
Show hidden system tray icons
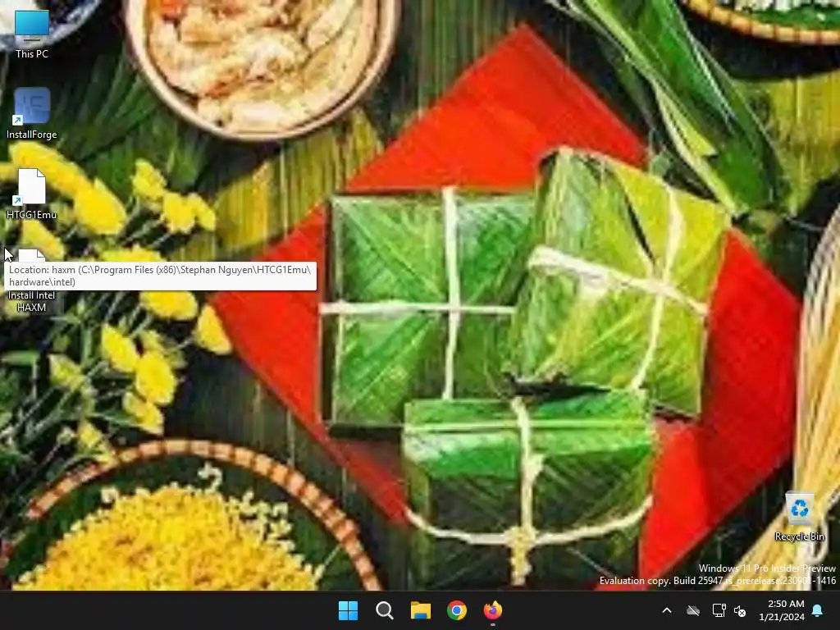pos(667,610)
